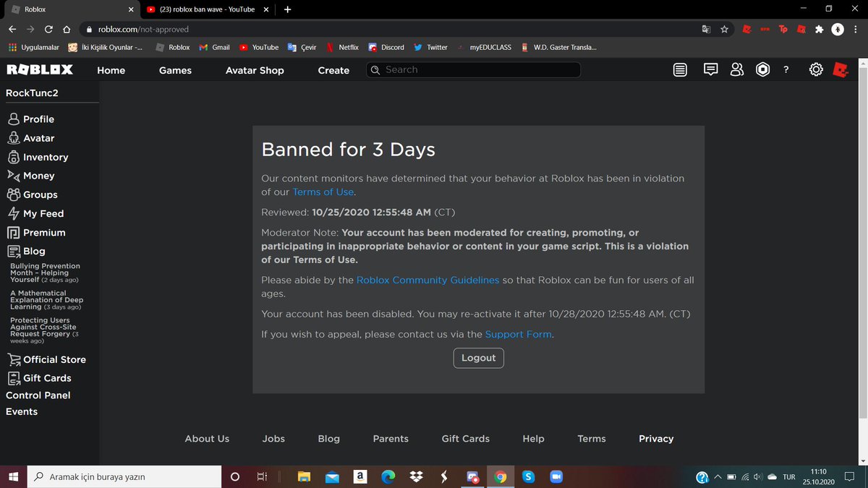The image size is (868, 488).
Task: Open the Friends icon in Roblox header
Action: pyautogui.click(x=736, y=70)
